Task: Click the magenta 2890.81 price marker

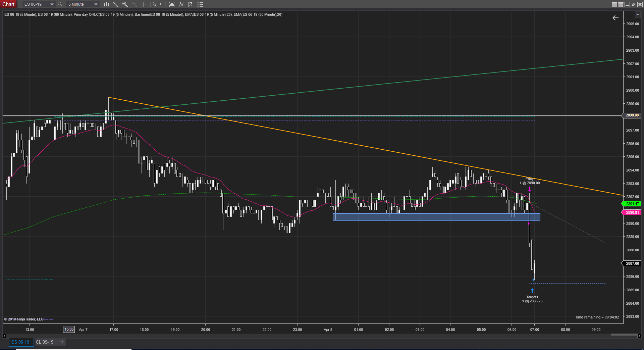Action: pos(632,212)
